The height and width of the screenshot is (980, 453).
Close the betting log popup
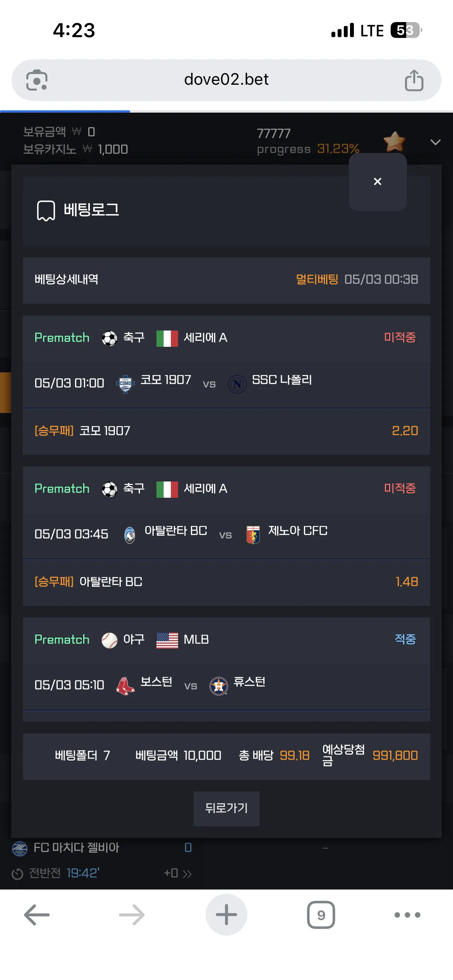pos(378,182)
